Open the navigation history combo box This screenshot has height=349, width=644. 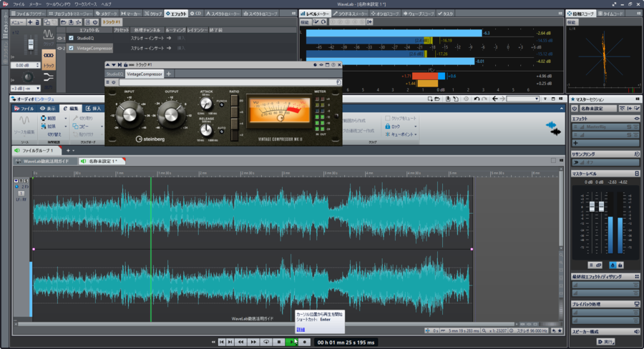[523, 99]
